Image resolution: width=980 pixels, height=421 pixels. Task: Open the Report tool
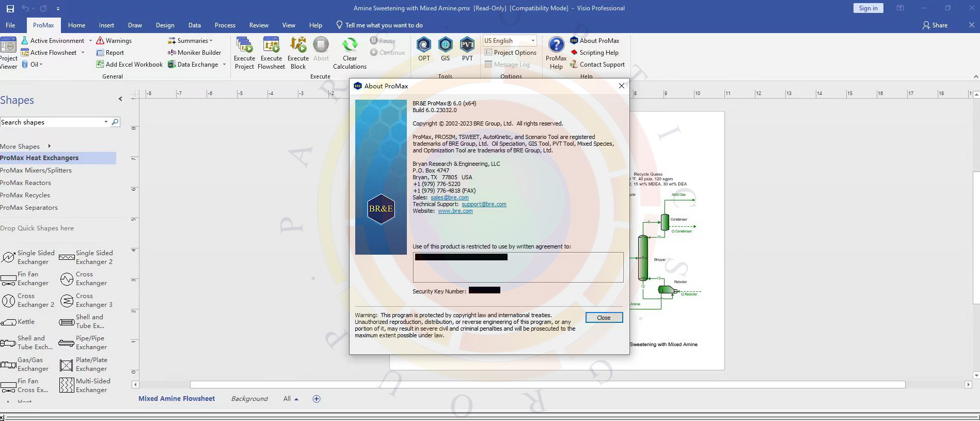(x=110, y=52)
